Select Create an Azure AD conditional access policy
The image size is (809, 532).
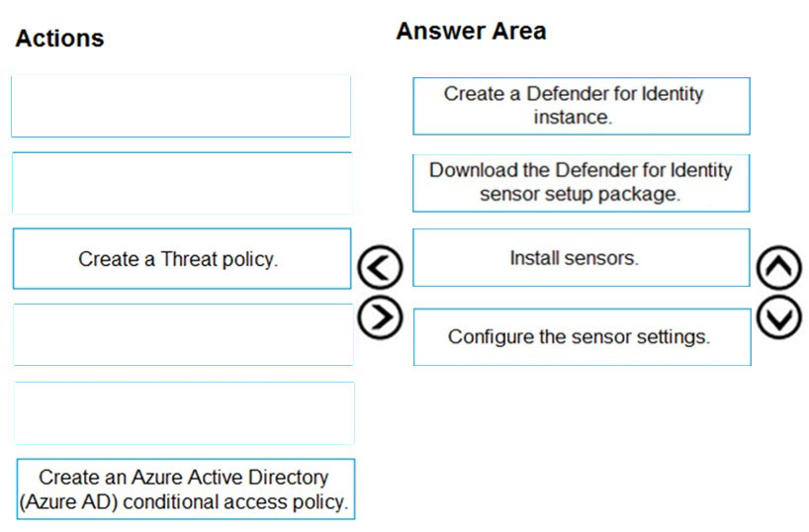(186, 489)
